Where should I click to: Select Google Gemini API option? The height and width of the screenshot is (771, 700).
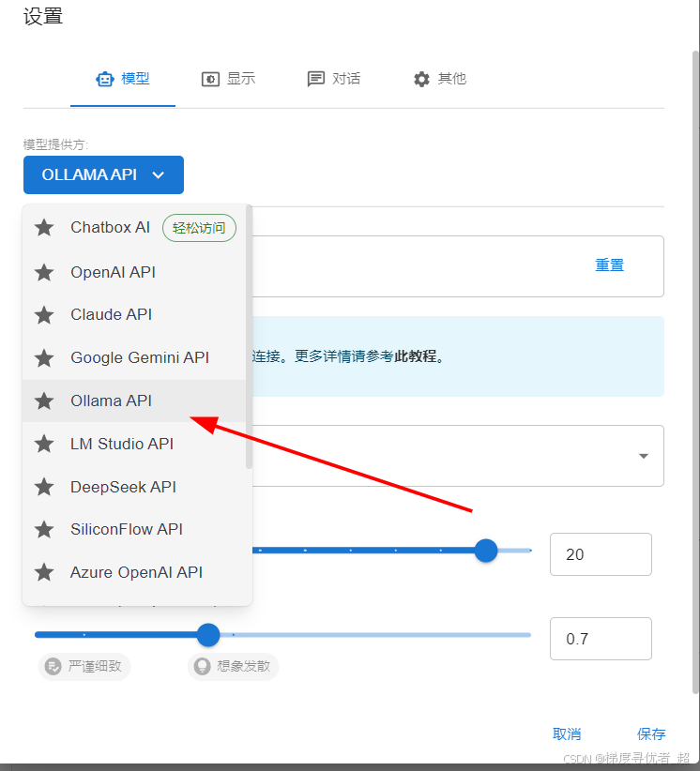(134, 358)
